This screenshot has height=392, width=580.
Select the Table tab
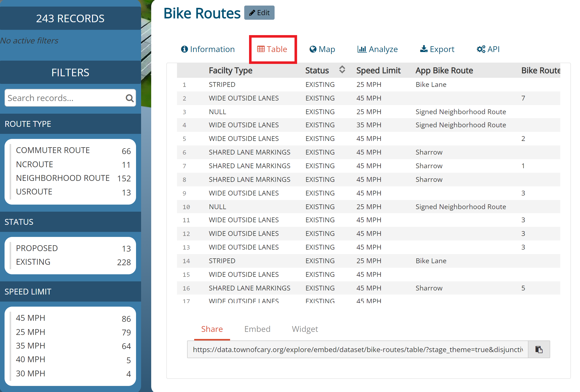click(272, 49)
